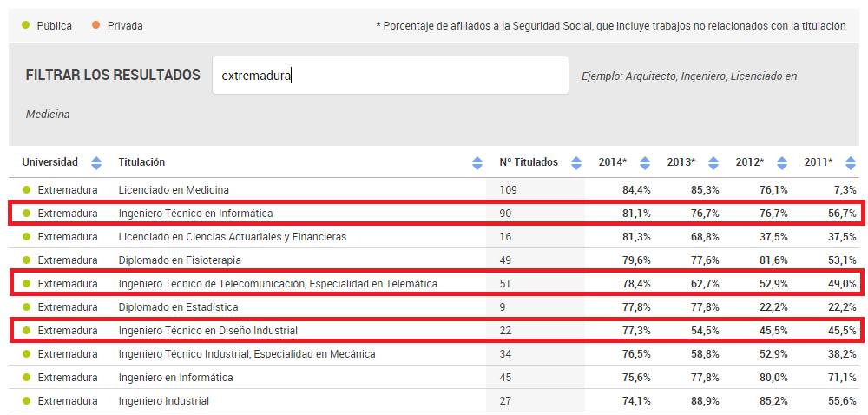Click the Ejemplo hint text beside filter
The image size is (868, 415).
(x=689, y=76)
